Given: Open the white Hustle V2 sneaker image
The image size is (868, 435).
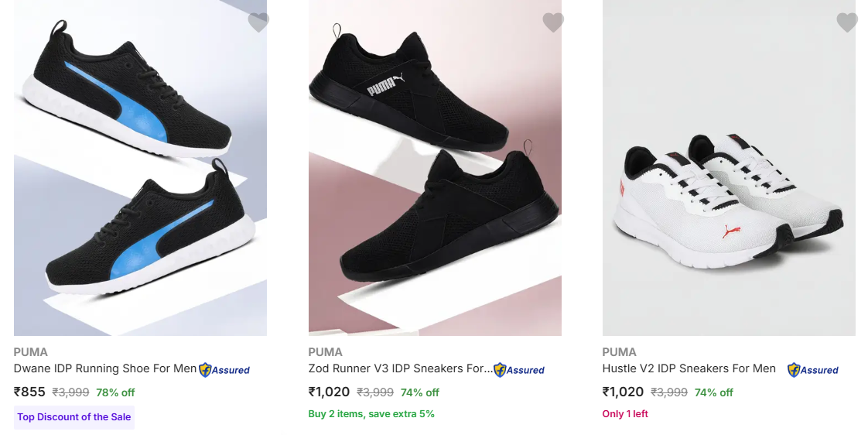Looking at the screenshot, I should 729,168.
